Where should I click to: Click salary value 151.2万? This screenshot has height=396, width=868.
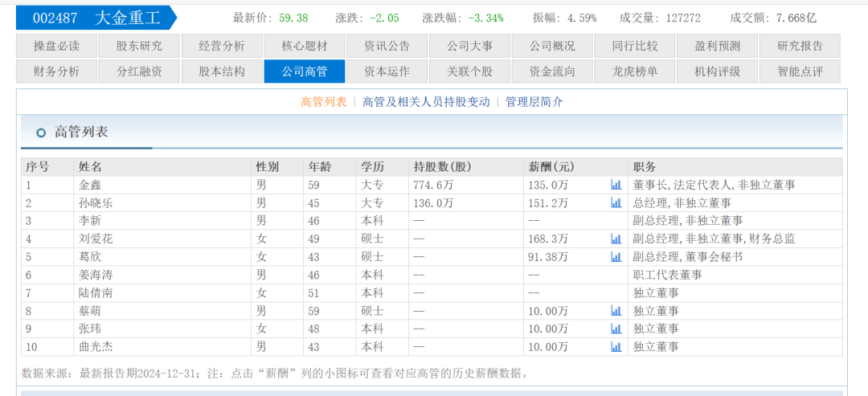[x=548, y=203]
